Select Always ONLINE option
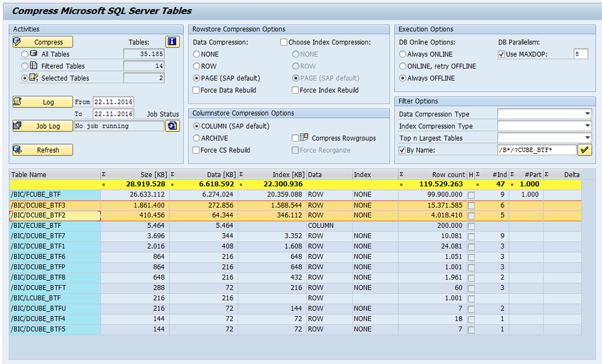Image resolution: width=602 pixels, height=364 pixels. 403,54
